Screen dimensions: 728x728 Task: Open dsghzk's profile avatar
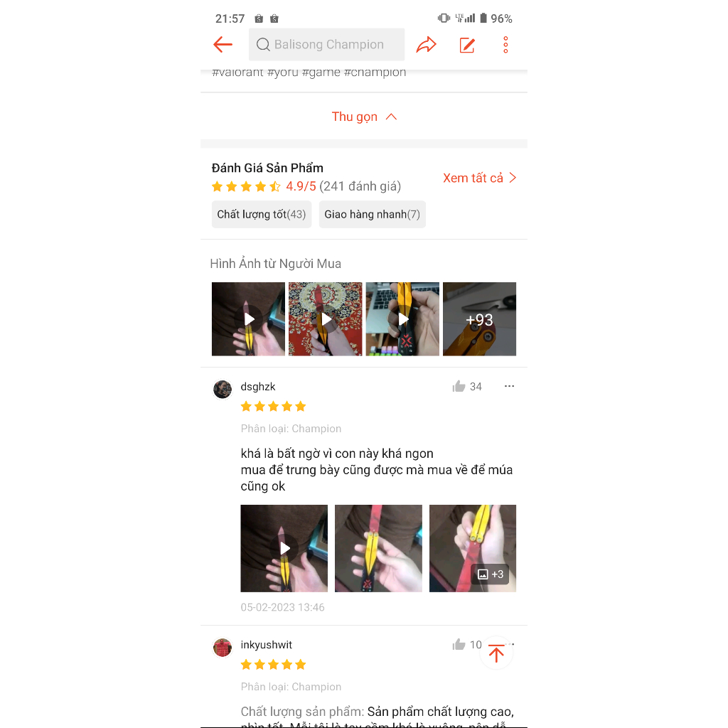tap(223, 389)
